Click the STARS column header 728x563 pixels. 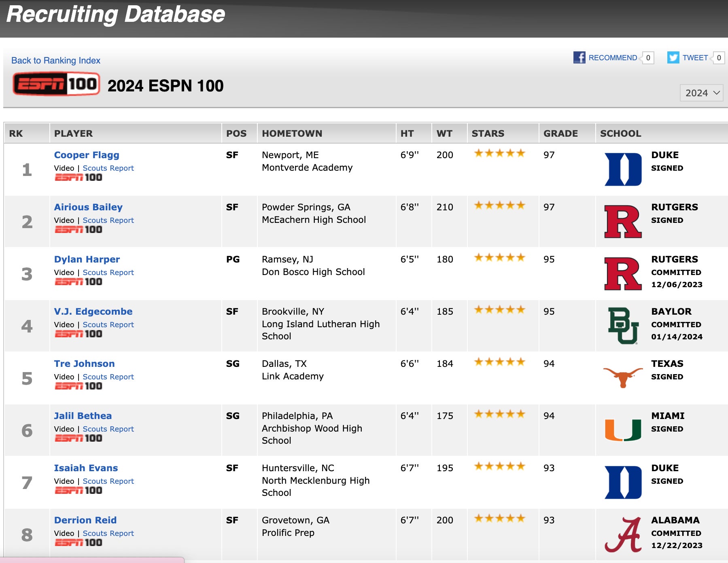488,133
